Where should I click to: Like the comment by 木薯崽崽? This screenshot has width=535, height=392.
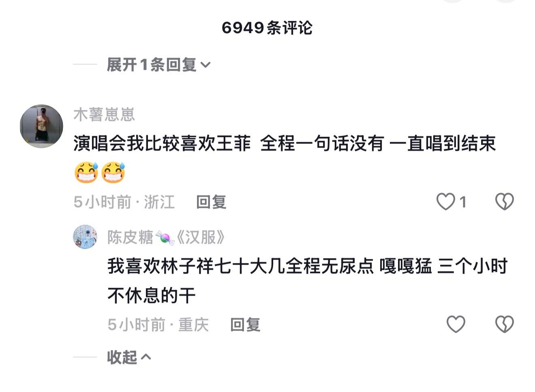tap(445, 202)
